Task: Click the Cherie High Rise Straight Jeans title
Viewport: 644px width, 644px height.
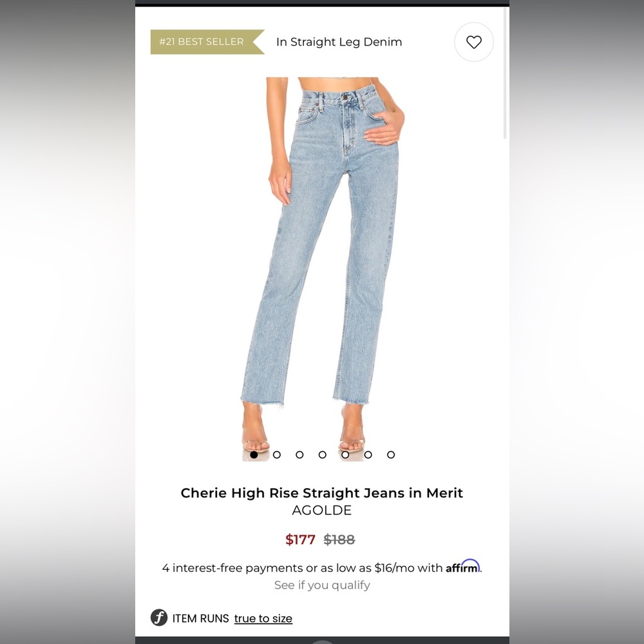Action: click(x=322, y=493)
